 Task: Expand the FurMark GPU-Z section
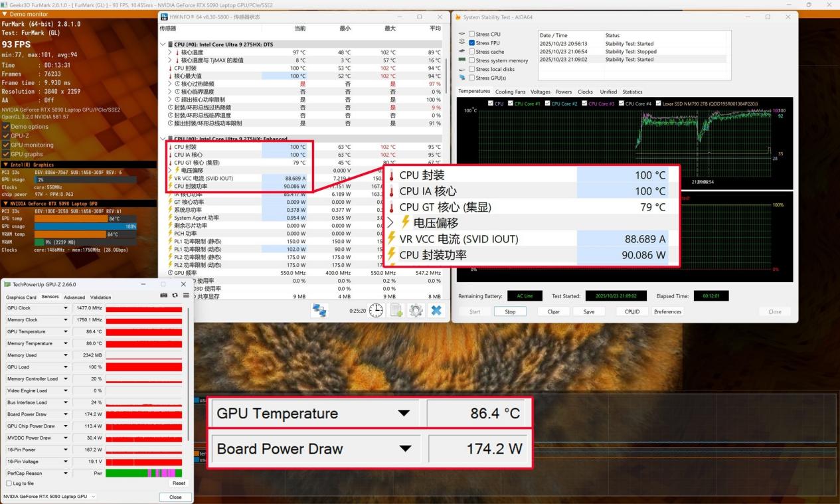(x=6, y=135)
